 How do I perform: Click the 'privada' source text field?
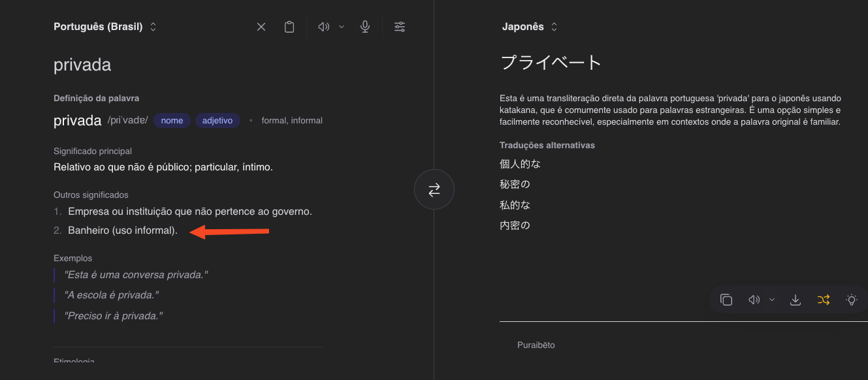[x=82, y=65]
